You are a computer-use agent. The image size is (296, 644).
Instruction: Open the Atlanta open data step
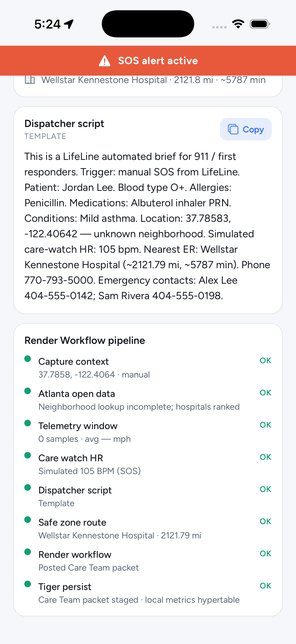pos(148,400)
